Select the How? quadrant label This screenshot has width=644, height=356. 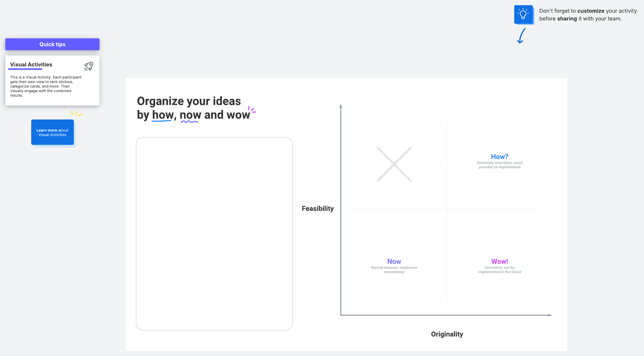point(499,157)
